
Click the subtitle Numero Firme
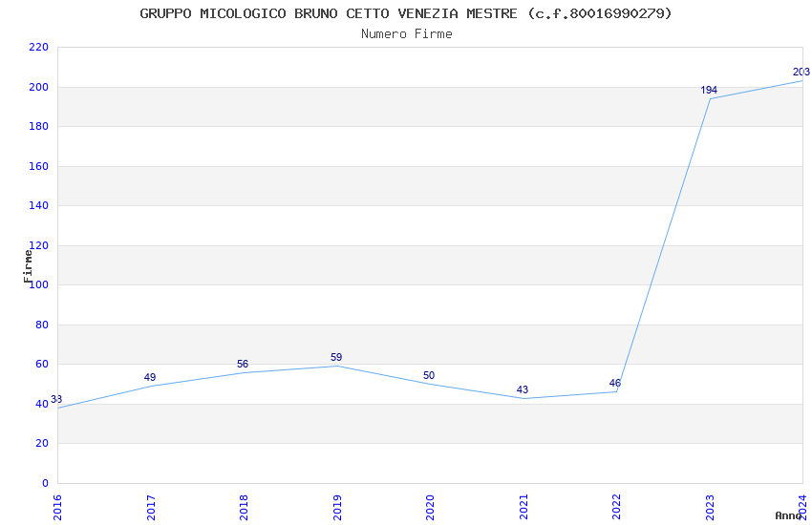click(x=407, y=34)
